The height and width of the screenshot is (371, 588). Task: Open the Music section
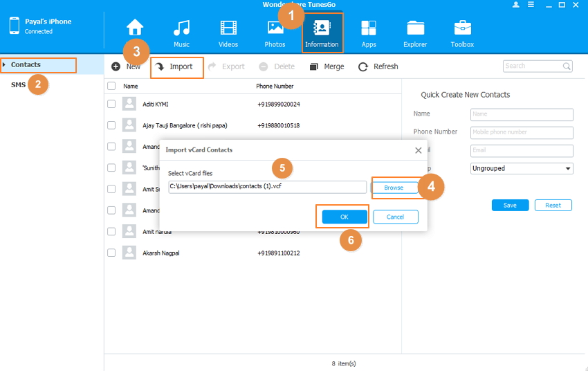click(181, 33)
